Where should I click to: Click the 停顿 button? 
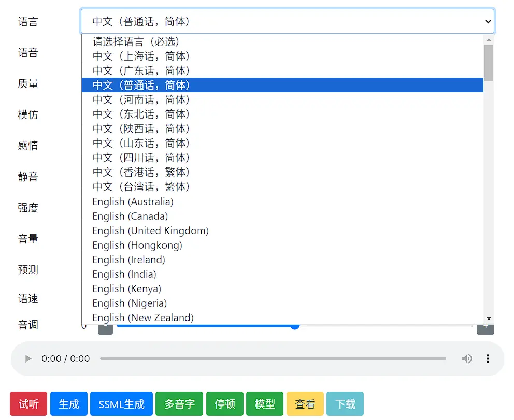coord(225,404)
